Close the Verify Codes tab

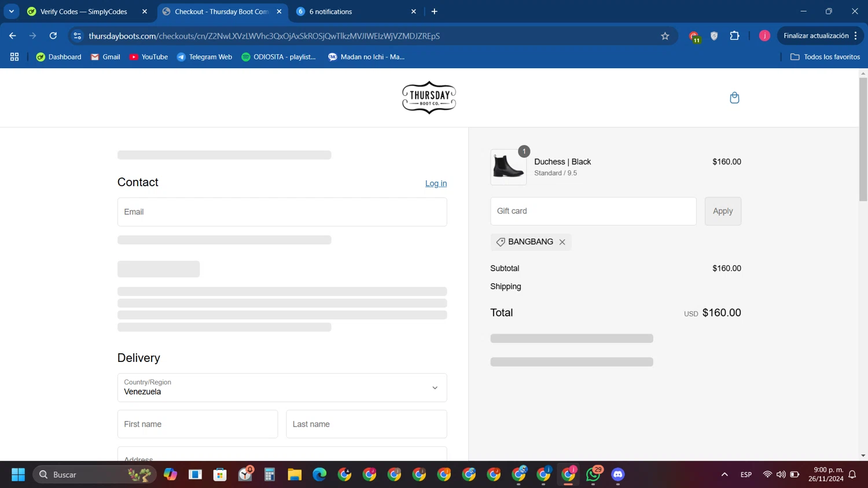click(145, 12)
